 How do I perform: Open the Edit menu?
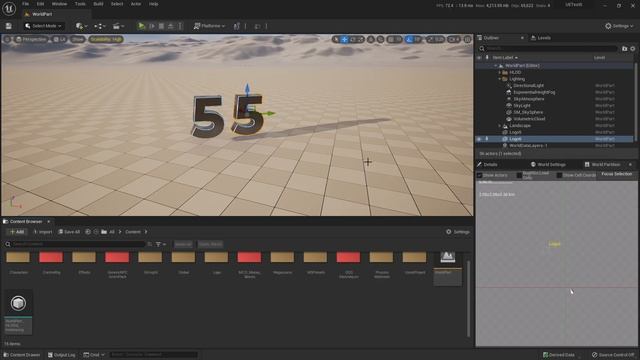tap(40, 4)
